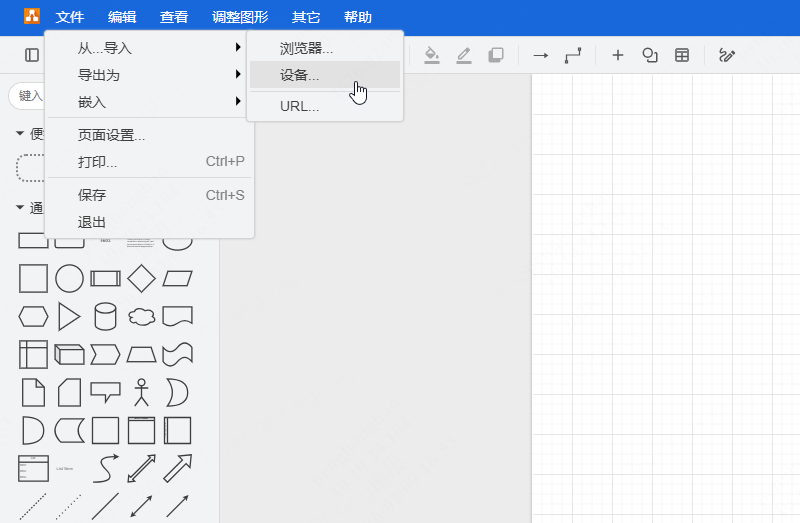800x523 pixels.
Task: Toggle the shadow icon in toolbar
Action: [x=495, y=55]
